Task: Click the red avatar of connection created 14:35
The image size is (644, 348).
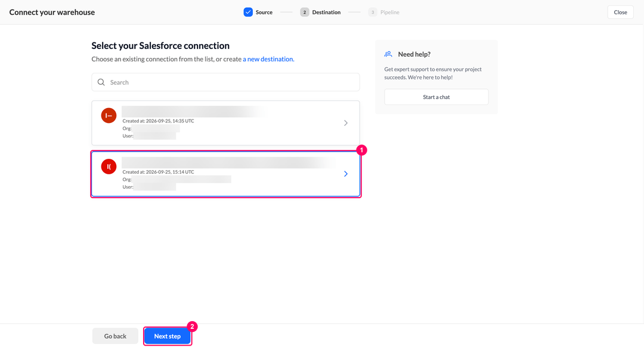Action: pos(109,116)
